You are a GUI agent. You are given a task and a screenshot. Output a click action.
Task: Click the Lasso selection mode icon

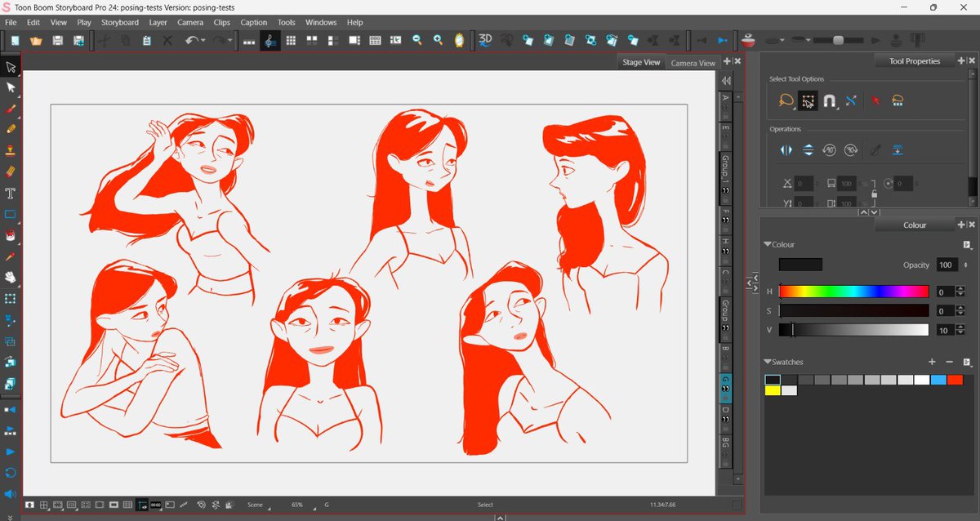click(786, 100)
